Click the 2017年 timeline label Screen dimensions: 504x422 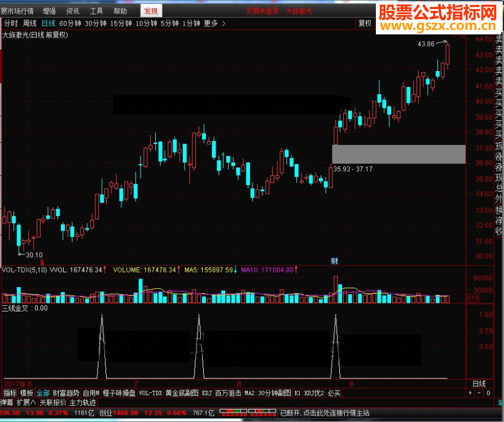click(16, 384)
